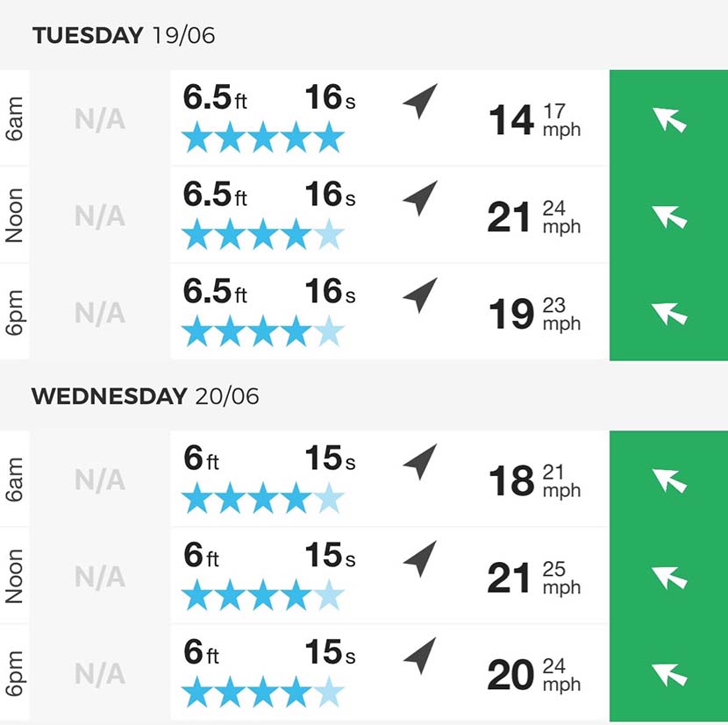Select Wednesday Noon green wind direction arrow
The width and height of the screenshot is (728, 725).
pyautogui.click(x=669, y=578)
